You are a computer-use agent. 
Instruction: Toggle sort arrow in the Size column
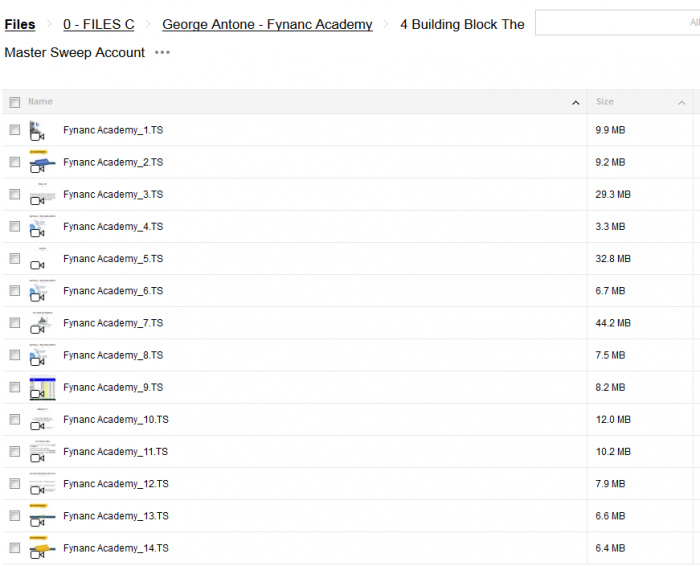pyautogui.click(x=682, y=103)
